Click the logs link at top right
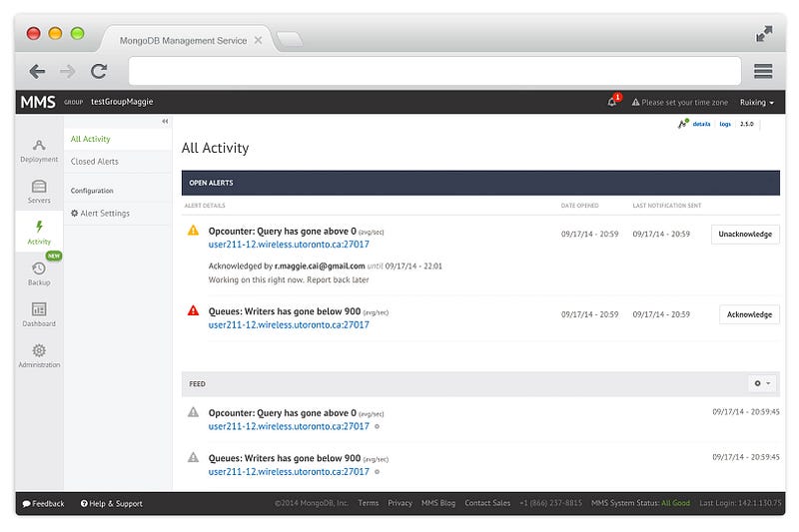799x532 pixels. (x=725, y=124)
